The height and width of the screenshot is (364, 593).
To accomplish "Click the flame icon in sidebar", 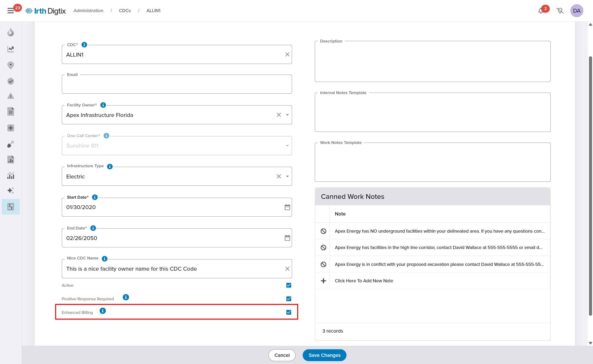I will 11,32.
